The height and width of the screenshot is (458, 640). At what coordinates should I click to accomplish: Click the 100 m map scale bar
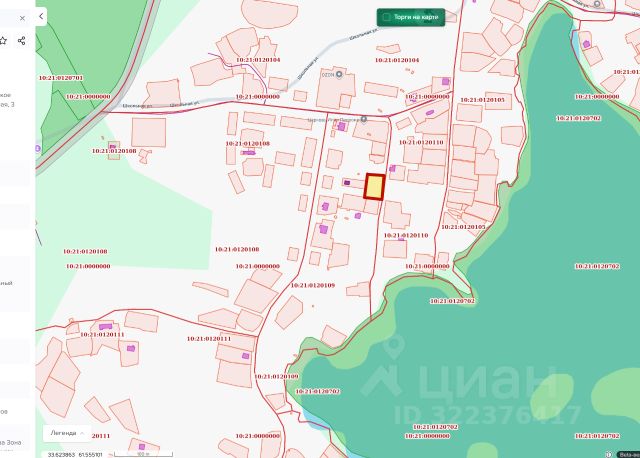[x=143, y=454]
